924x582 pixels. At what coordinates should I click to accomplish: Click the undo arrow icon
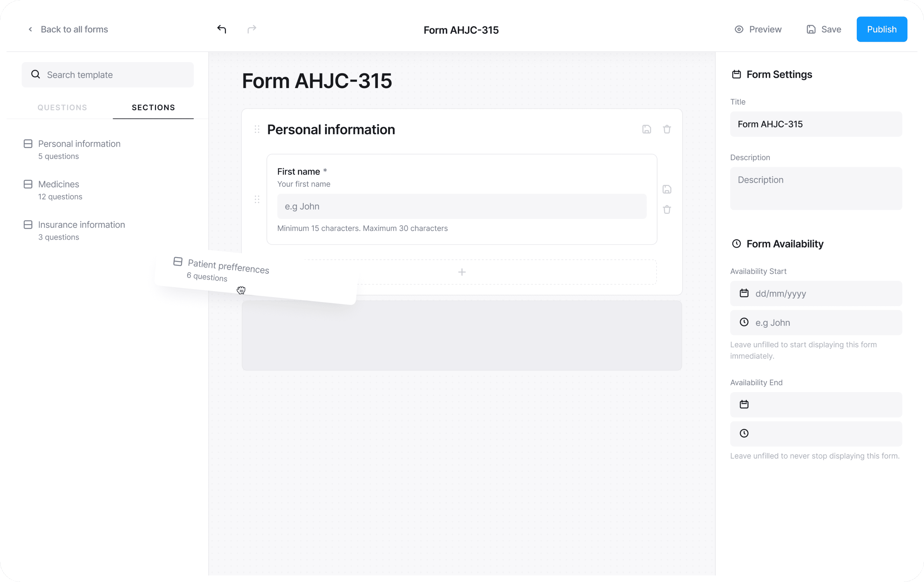(222, 29)
